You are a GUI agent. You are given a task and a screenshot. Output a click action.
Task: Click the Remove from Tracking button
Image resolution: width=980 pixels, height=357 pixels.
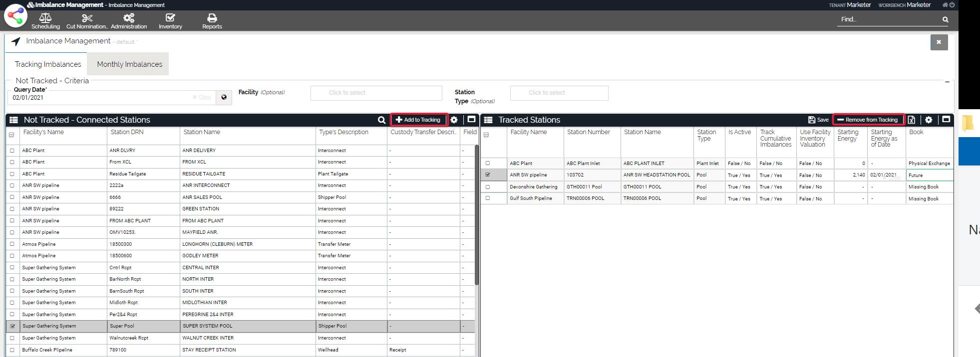tap(868, 120)
